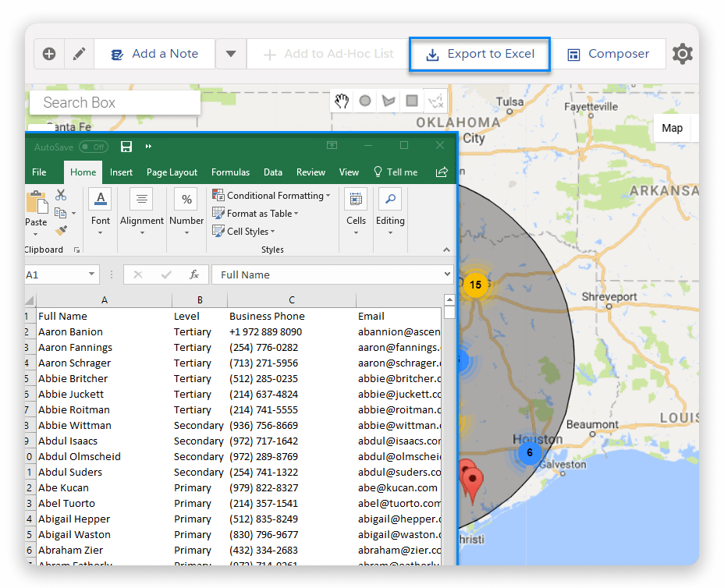Click the select all corner cell
The height and width of the screenshot is (588, 724).
[x=30, y=301]
